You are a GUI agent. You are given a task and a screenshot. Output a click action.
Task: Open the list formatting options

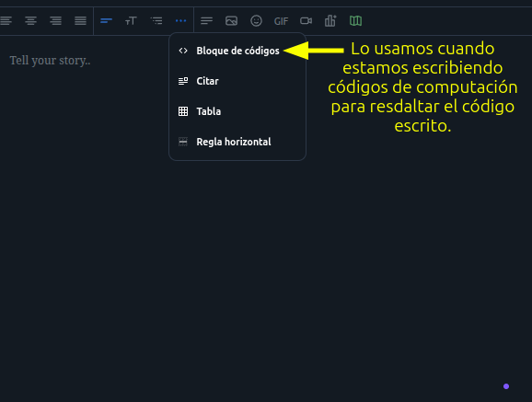click(x=156, y=21)
